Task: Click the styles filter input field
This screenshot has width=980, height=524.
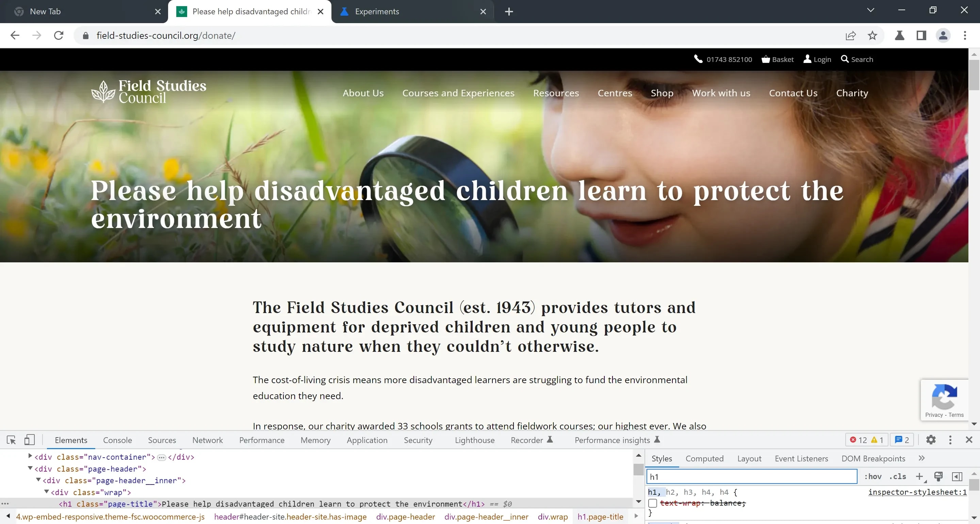Action: [x=751, y=476]
